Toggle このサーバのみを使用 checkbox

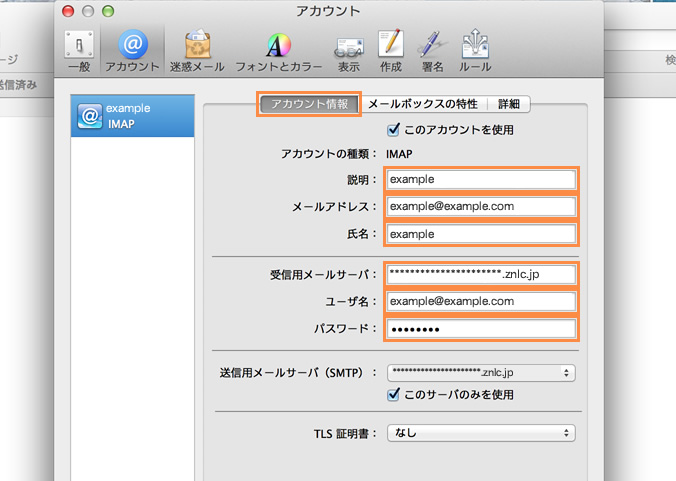(393, 394)
